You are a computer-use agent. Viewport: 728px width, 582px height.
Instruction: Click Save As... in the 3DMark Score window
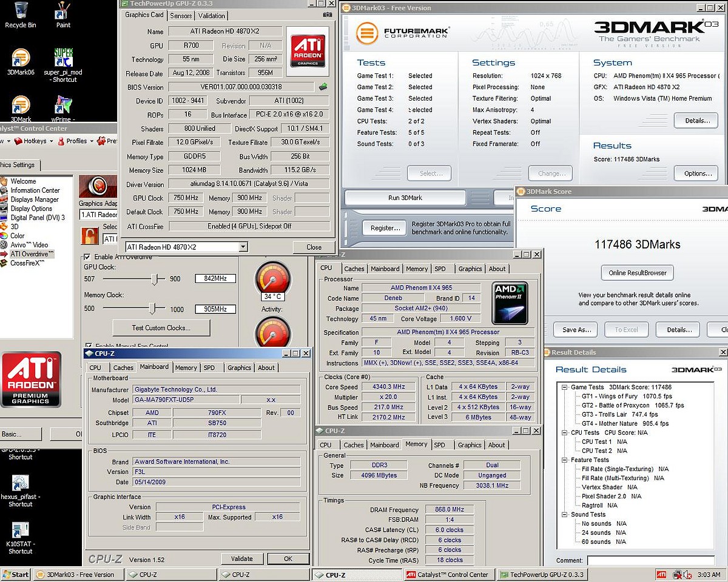coord(576,330)
